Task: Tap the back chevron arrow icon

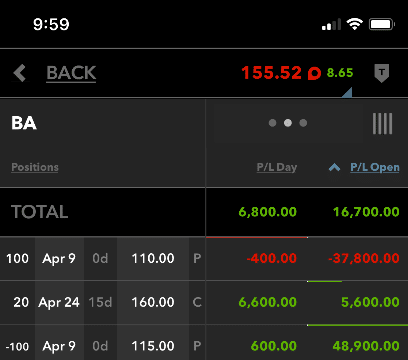Action: pos(20,73)
